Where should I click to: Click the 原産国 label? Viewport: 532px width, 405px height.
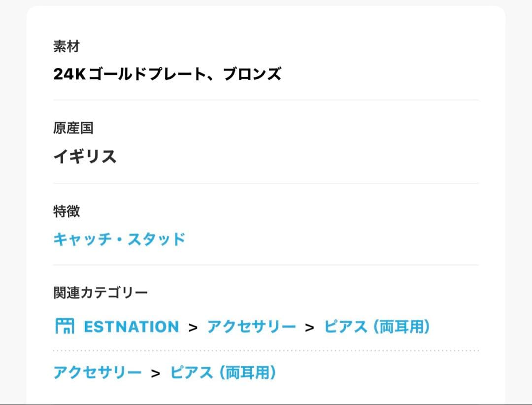[73, 129]
